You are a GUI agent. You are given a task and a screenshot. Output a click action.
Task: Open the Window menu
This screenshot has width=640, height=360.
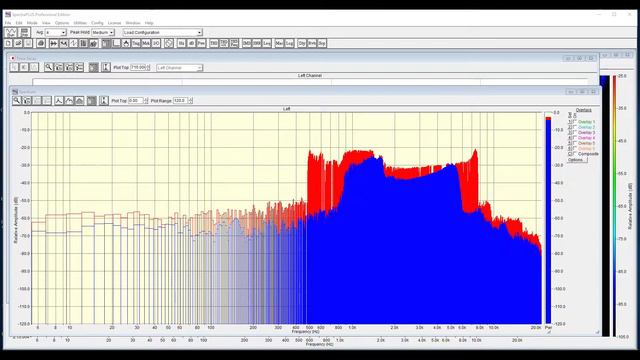pos(133,23)
